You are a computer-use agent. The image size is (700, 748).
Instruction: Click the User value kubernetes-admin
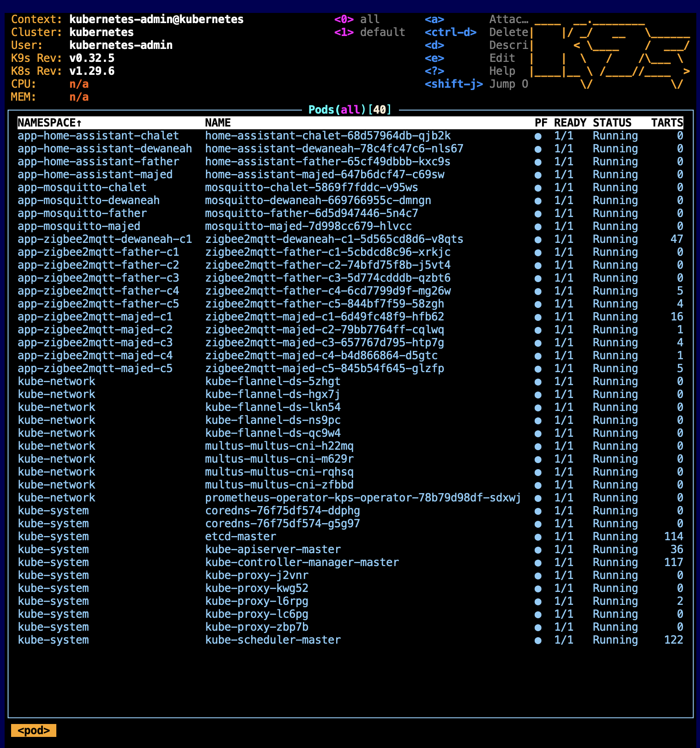121,45
